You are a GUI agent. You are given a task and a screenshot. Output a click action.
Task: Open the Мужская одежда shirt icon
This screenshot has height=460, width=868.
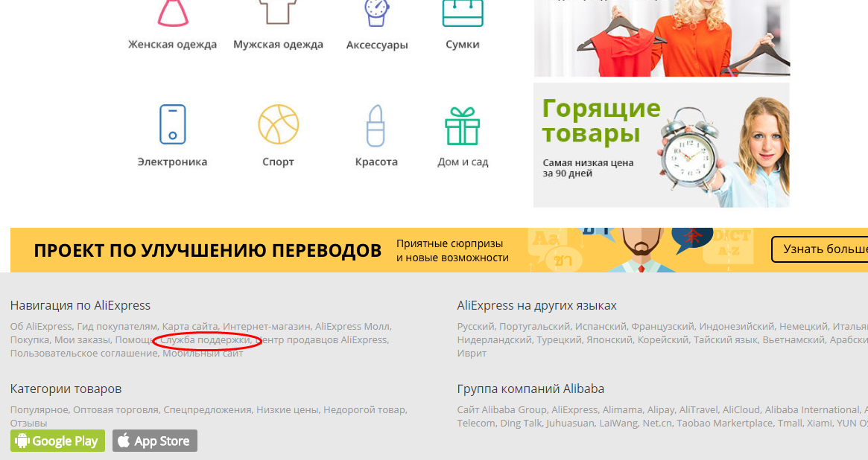click(278, 12)
